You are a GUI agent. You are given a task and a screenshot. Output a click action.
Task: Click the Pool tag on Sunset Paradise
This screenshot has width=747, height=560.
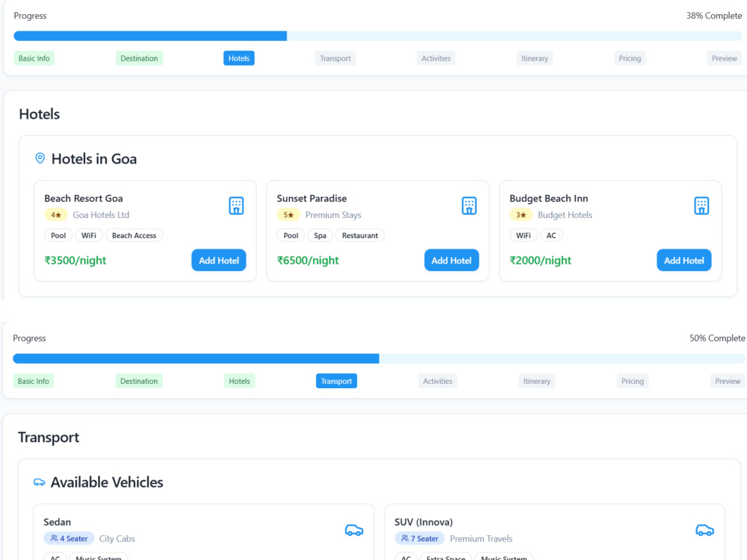pos(291,235)
